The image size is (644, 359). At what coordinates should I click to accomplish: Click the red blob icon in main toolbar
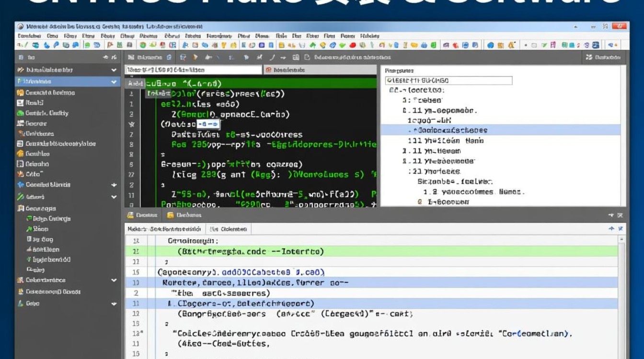tap(353, 45)
